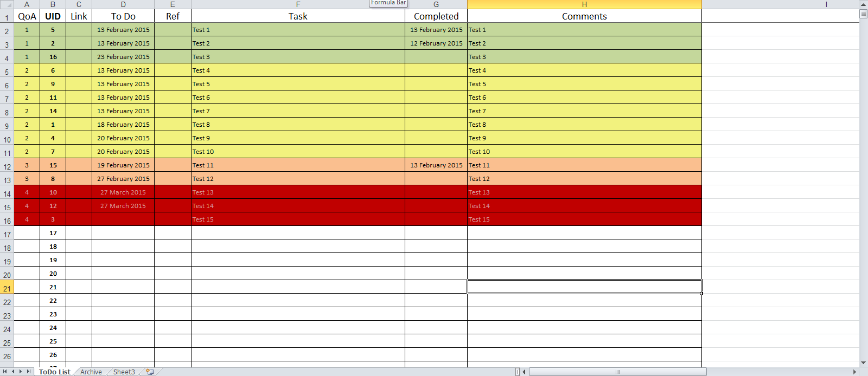
Task: Go to next sheet tab arrow
Action: 21,372
